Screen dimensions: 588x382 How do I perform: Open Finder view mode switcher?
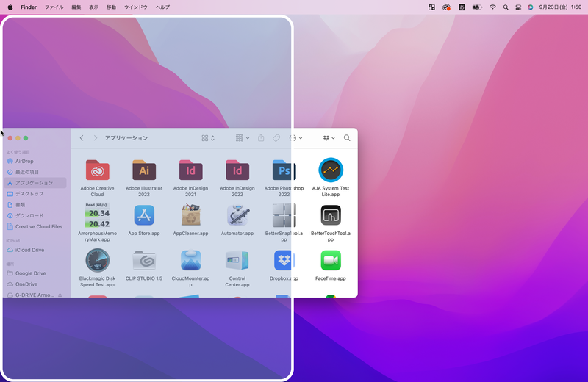208,138
